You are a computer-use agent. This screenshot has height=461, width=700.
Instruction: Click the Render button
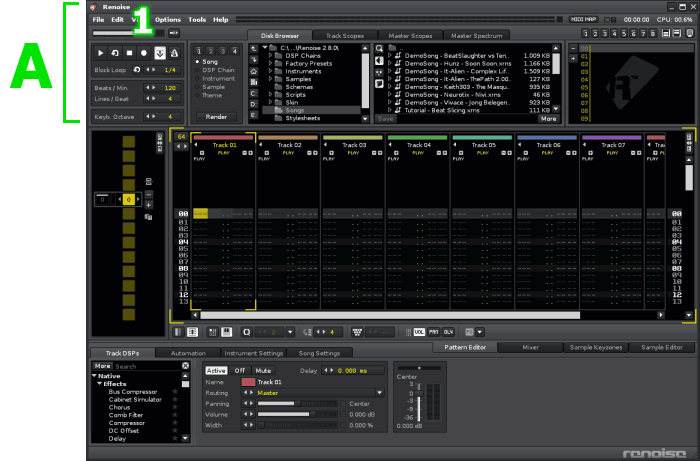tap(217, 116)
